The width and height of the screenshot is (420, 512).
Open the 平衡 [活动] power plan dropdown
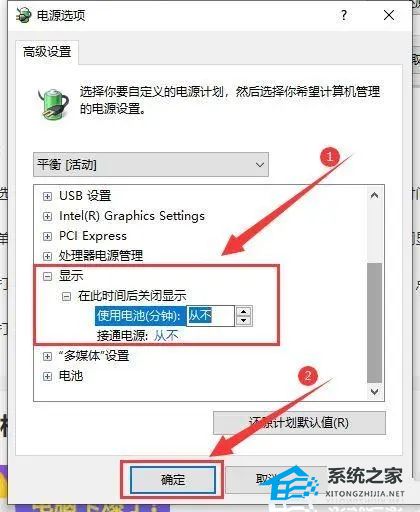tap(151, 165)
